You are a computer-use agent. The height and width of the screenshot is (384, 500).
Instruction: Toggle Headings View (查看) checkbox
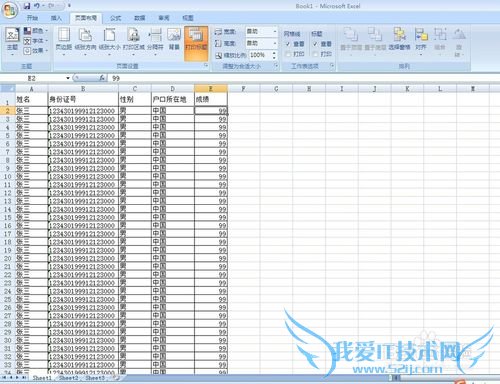click(315, 44)
